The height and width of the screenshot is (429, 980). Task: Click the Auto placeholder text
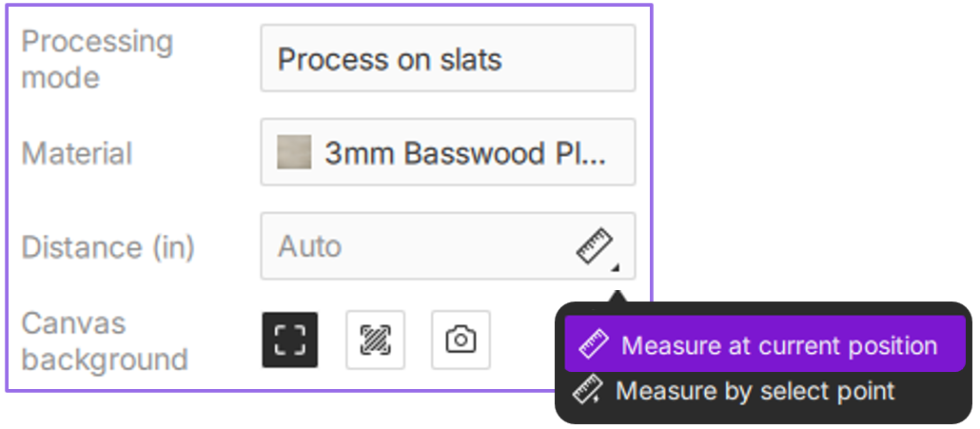(x=309, y=247)
